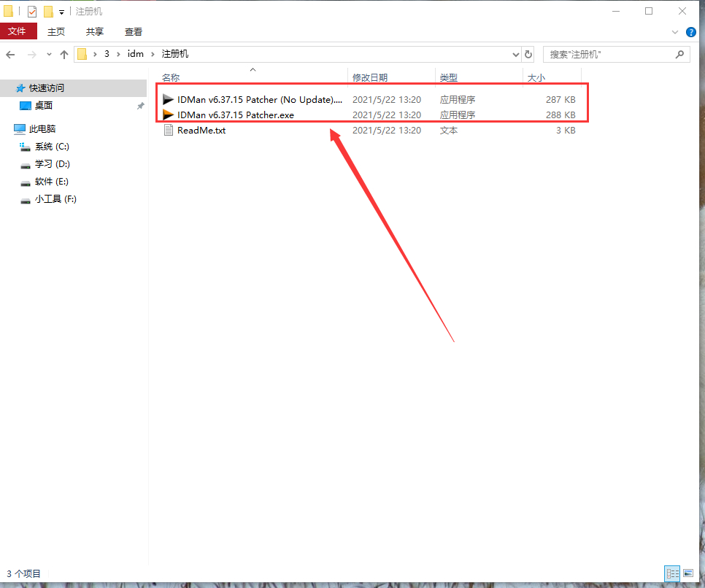Open drive 小工具 (F:)

coord(55,199)
